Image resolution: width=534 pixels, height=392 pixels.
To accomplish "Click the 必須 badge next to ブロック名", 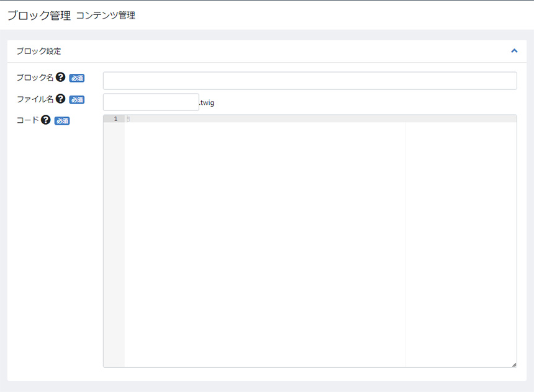I will point(76,78).
